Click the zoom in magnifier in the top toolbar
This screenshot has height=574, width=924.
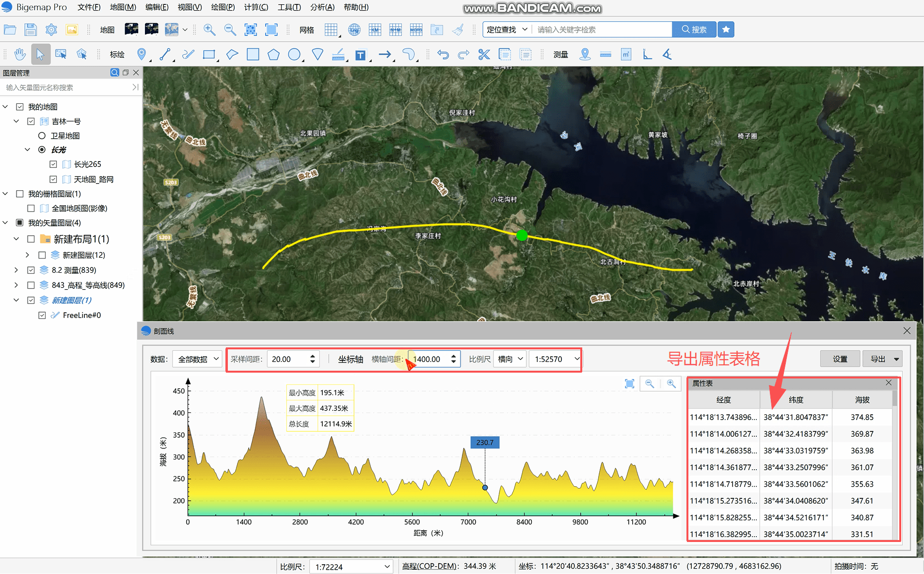pos(209,30)
